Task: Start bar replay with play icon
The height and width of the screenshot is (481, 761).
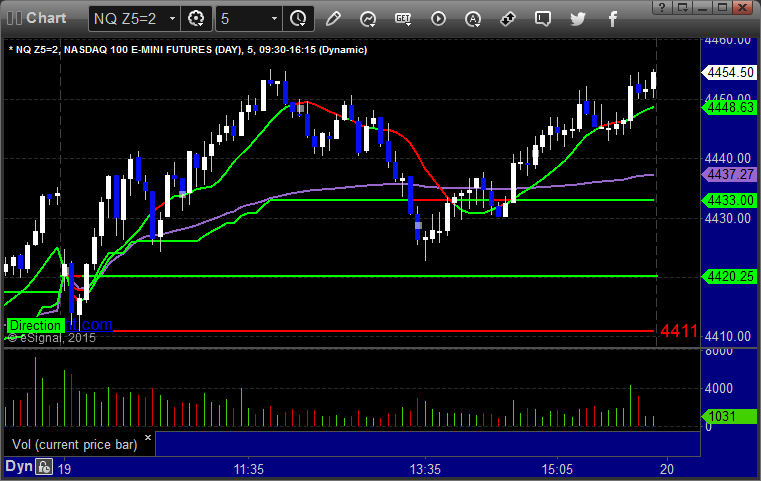Action: 438,19
